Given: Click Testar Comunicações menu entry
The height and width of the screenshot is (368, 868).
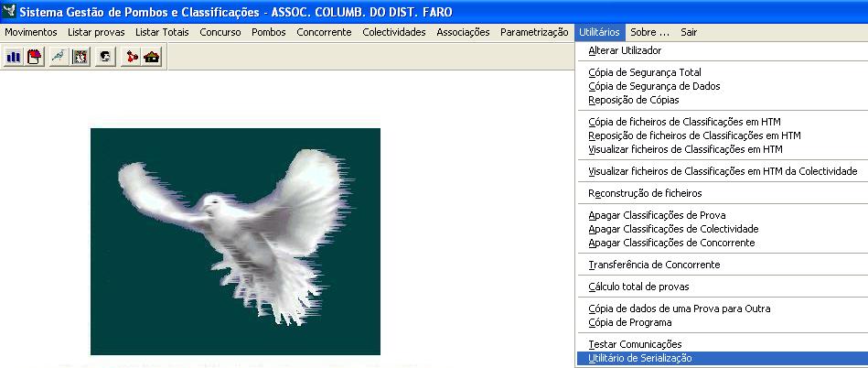Looking at the screenshot, I should coord(635,344).
